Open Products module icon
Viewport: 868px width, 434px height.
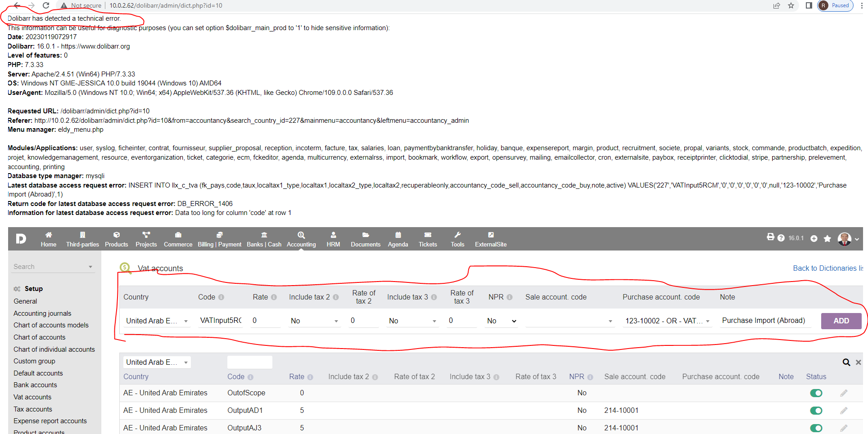click(x=117, y=235)
